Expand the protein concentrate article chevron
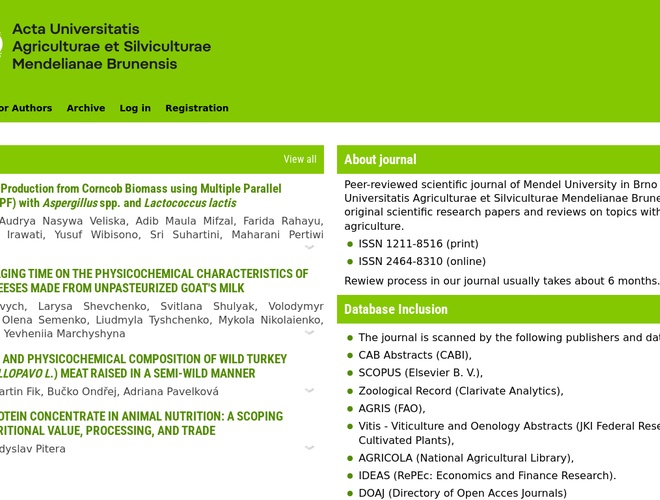Image resolution: width=660 pixels, height=500 pixels. coord(310,447)
